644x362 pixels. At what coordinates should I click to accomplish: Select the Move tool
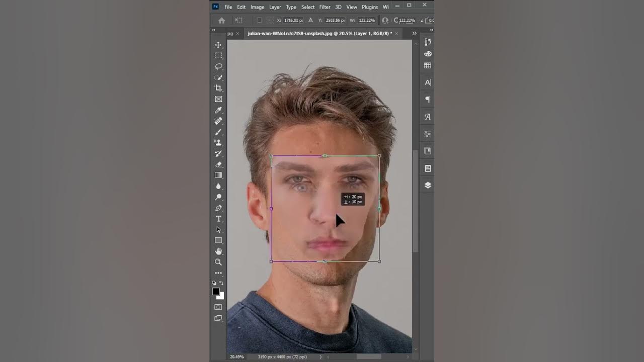tap(218, 45)
